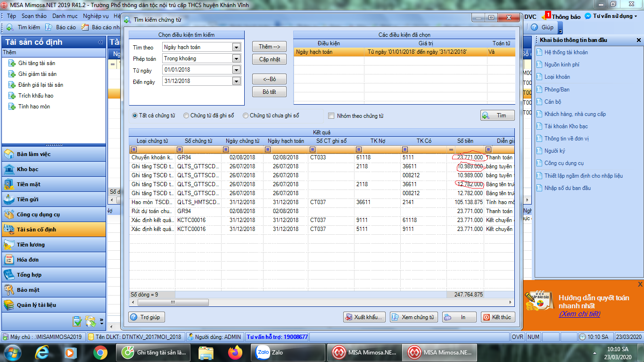The image size is (644, 362).
Task: Open Thông báo notifications
Action: pyautogui.click(x=562, y=16)
